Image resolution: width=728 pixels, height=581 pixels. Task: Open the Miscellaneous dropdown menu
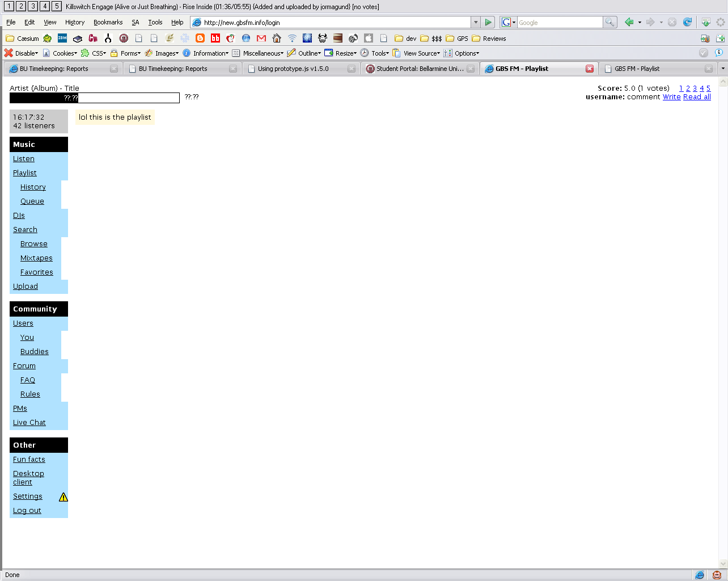click(x=258, y=53)
